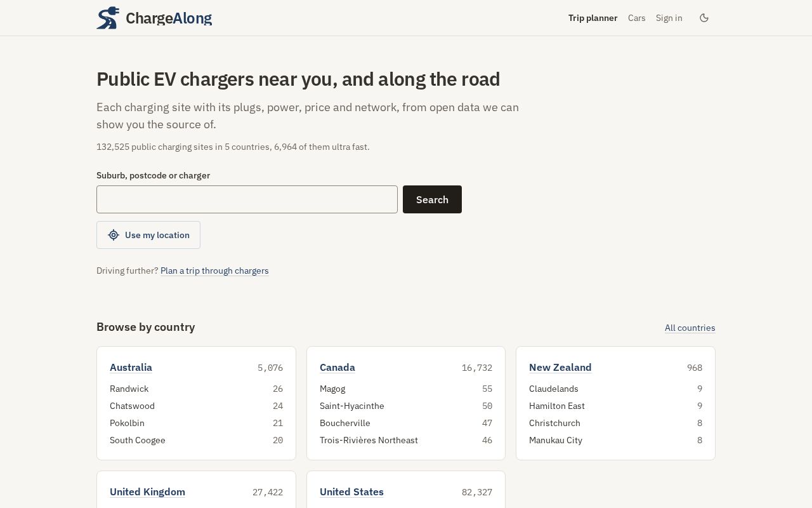
Task: Click the Suburb, postcode or charger label
Action: (153, 175)
